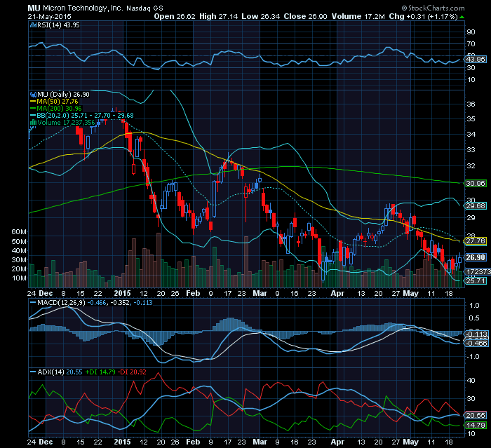491x448 pixels.
Task: Click the Chg +0.31 (+1.17%) value
Action: click(424, 17)
